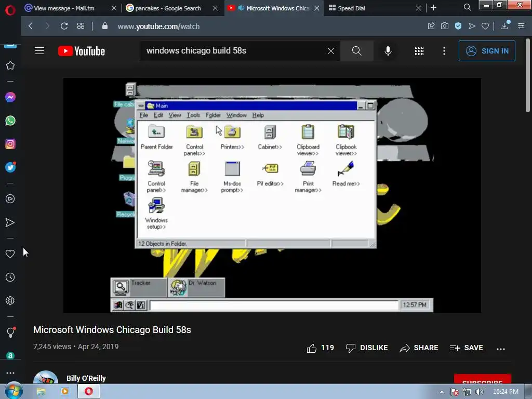Open Billy O'Reilly channel name link
Image resolution: width=532 pixels, height=399 pixels.
coord(86,378)
